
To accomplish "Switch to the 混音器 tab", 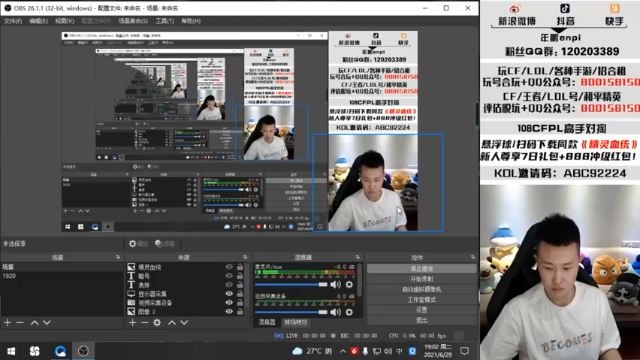I will coord(267,322).
